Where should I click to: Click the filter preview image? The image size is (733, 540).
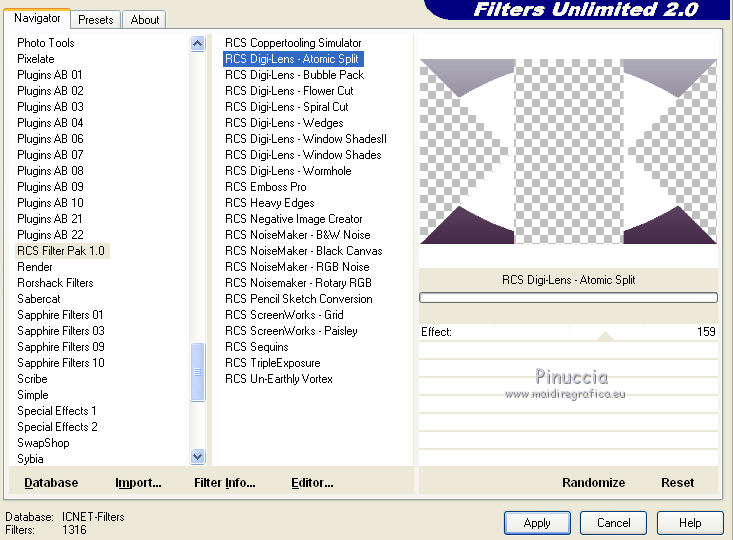(x=568, y=151)
